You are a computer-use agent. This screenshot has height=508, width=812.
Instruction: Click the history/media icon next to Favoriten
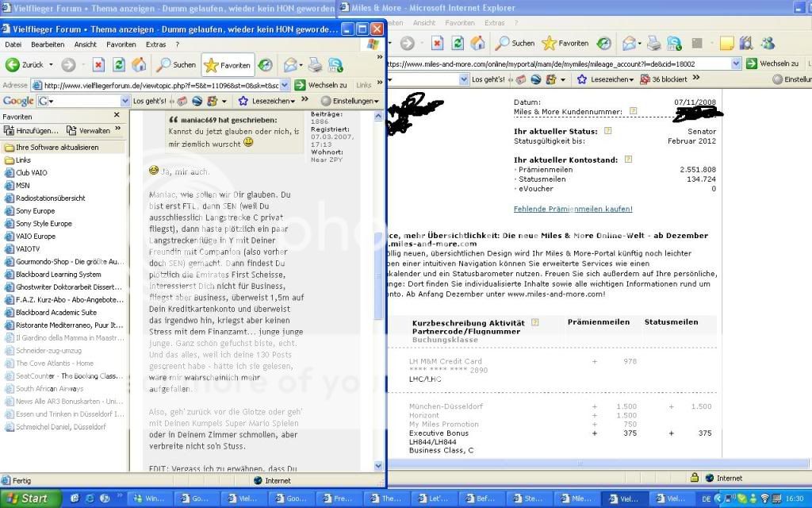tap(265, 65)
